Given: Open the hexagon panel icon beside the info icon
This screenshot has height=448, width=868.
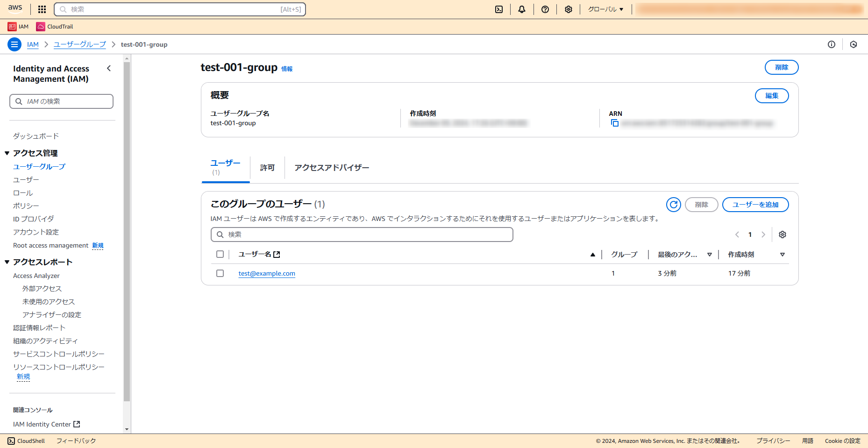Looking at the screenshot, I should click(854, 44).
